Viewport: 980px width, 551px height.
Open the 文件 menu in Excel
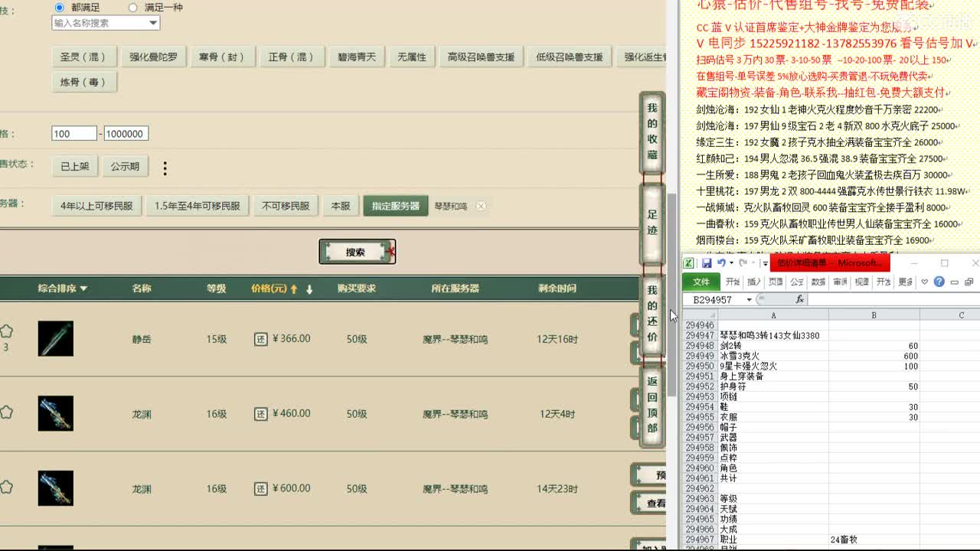[x=700, y=281]
